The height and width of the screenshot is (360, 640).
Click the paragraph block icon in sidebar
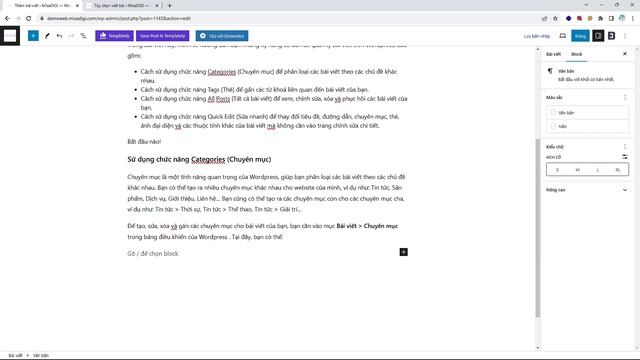550,71
